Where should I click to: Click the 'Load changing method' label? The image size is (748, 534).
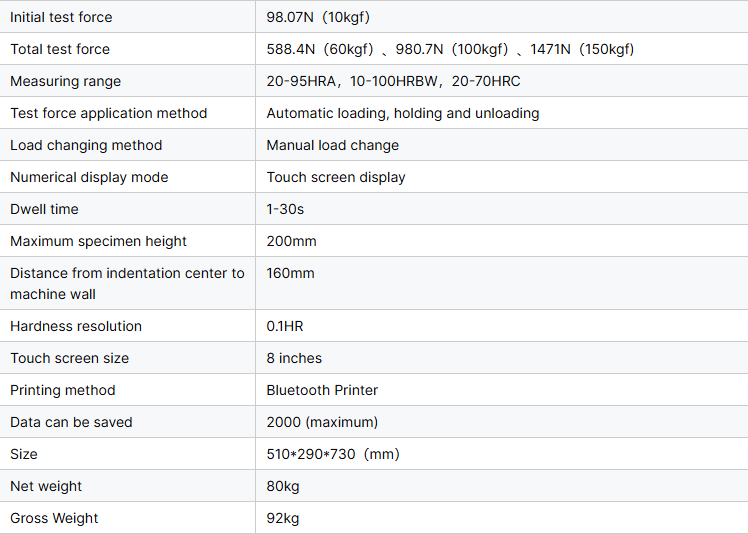click(86, 145)
